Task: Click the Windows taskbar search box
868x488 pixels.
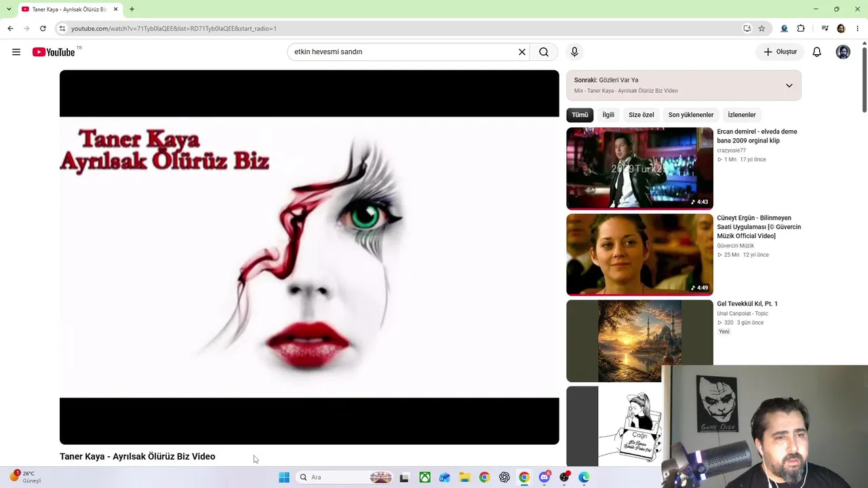Action: (x=345, y=477)
